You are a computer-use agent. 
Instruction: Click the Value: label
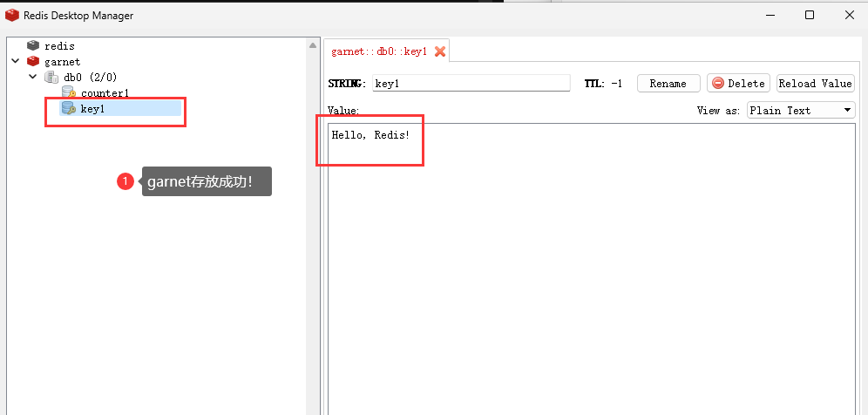tap(343, 110)
